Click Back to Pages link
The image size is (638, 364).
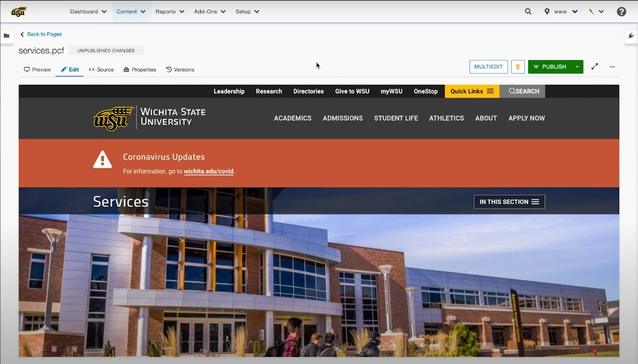click(x=41, y=34)
